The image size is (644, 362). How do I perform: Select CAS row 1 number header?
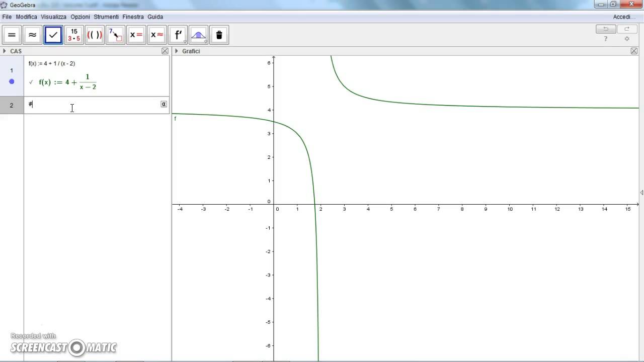(12, 70)
